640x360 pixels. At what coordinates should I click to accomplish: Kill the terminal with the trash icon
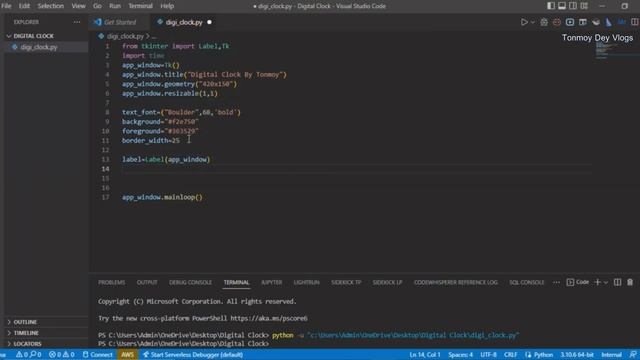coord(630,282)
